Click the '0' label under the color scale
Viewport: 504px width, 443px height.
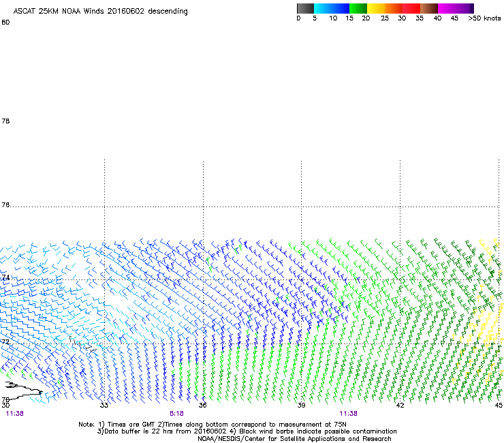(298, 18)
